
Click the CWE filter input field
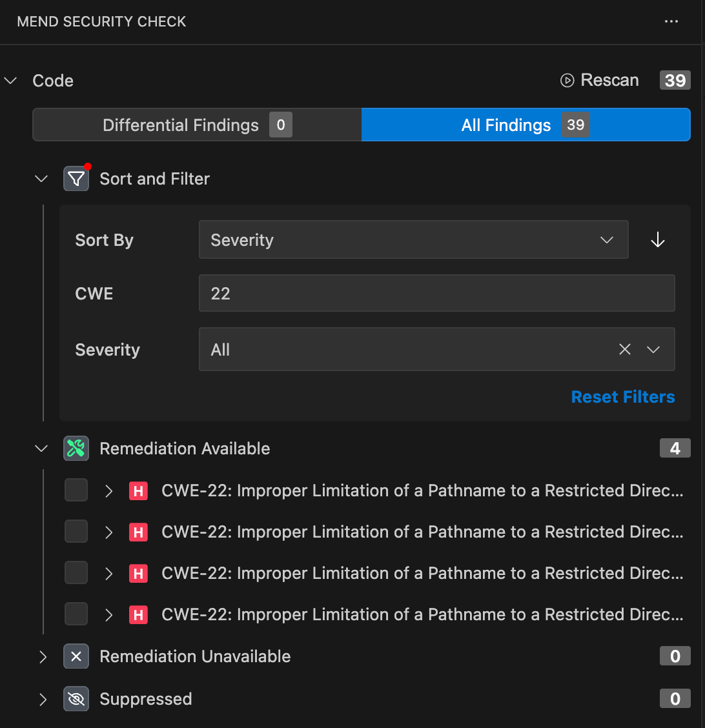click(x=436, y=294)
